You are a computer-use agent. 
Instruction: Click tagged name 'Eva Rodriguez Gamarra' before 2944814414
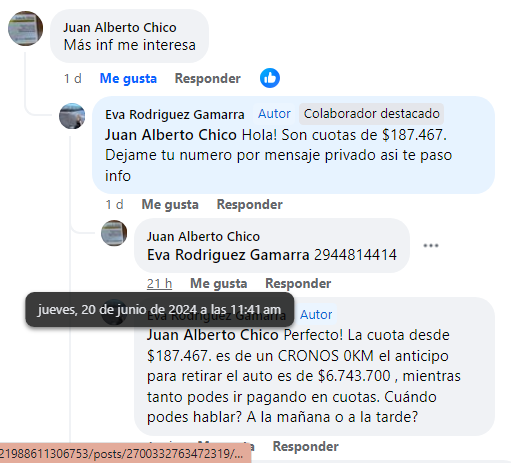(x=228, y=255)
